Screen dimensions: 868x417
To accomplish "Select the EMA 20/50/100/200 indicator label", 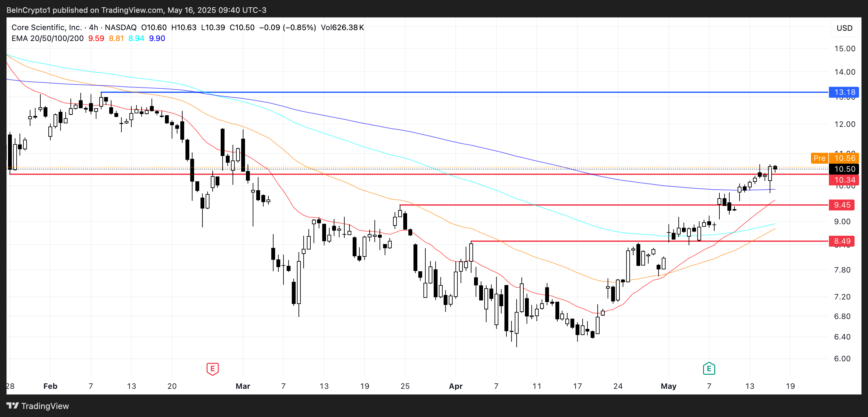I will click(47, 38).
